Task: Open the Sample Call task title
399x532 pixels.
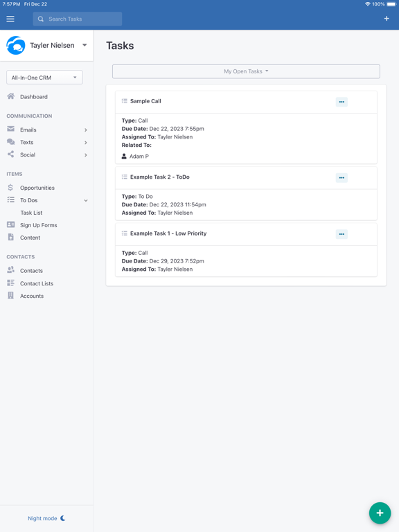Action: (145, 101)
